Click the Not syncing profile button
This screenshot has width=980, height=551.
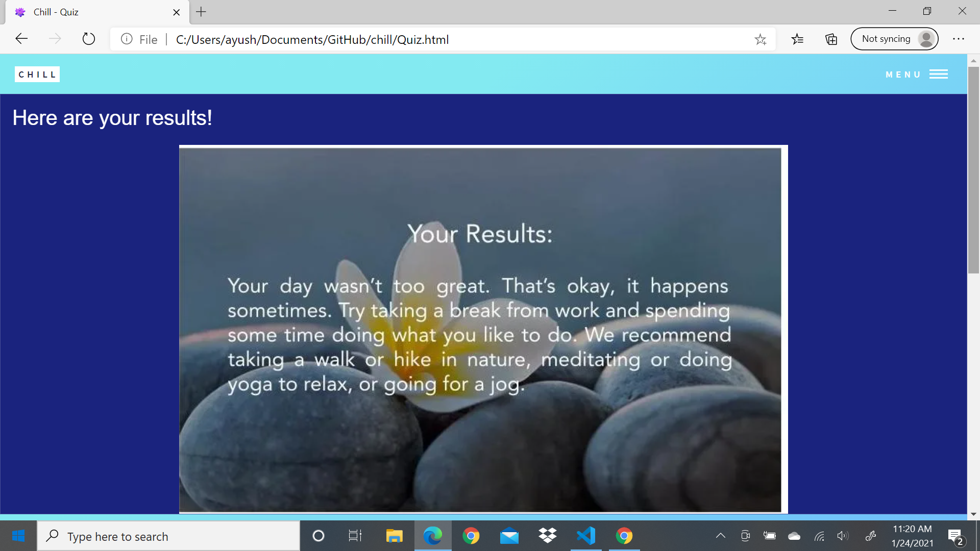894,39
